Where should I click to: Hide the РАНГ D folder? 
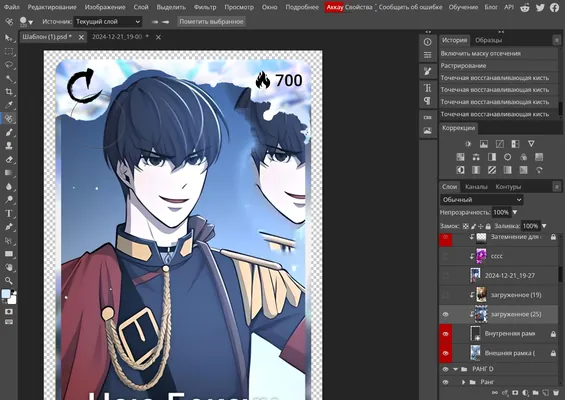(445, 369)
